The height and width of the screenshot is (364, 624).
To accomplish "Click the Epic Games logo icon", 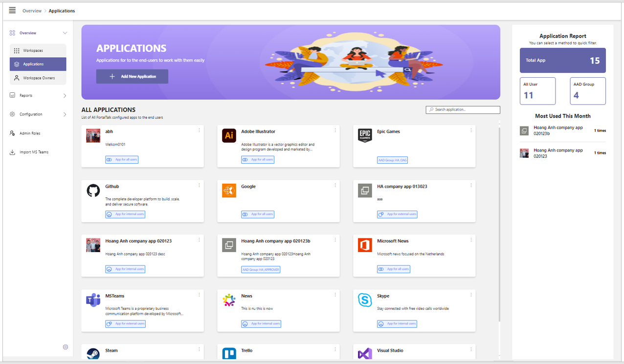I will [365, 135].
